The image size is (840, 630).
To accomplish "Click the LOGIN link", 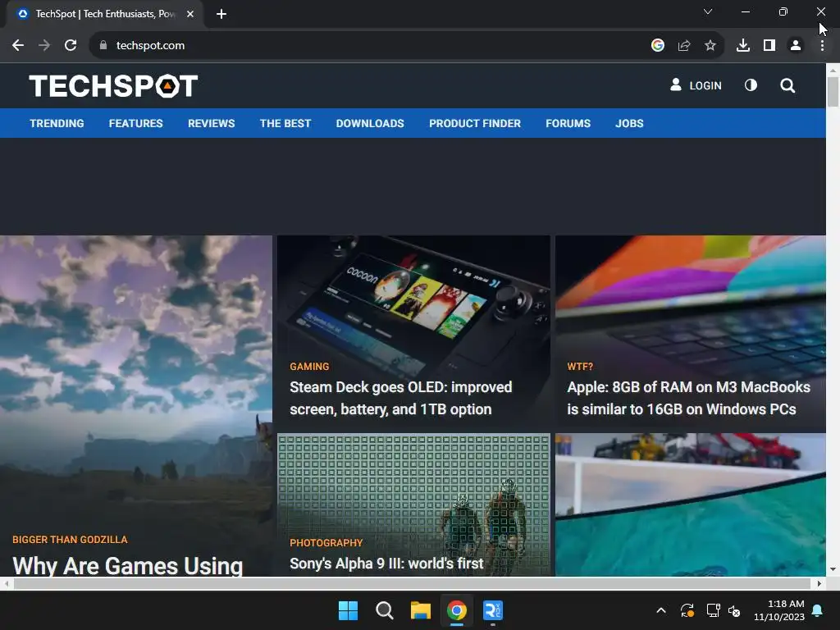I will click(696, 85).
